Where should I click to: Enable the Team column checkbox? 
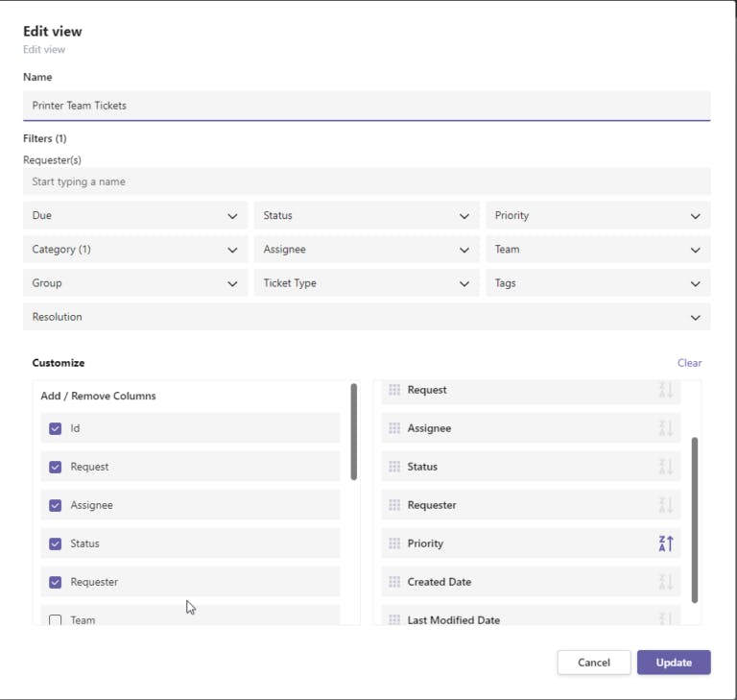(x=56, y=620)
